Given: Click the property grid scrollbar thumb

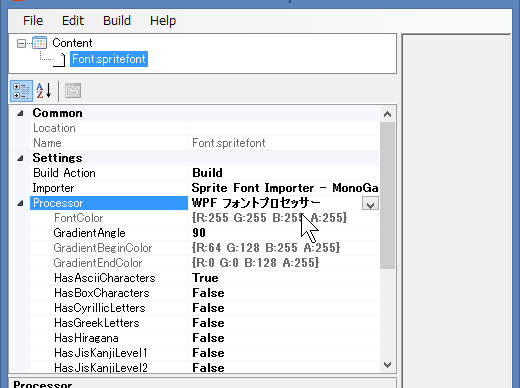Looking at the screenshot, I should coord(387,195).
